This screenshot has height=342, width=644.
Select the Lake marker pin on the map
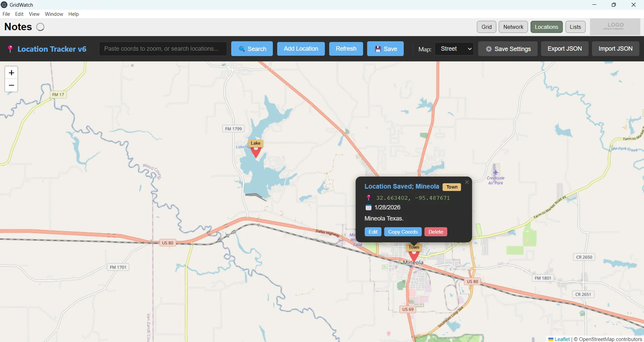pyautogui.click(x=256, y=151)
